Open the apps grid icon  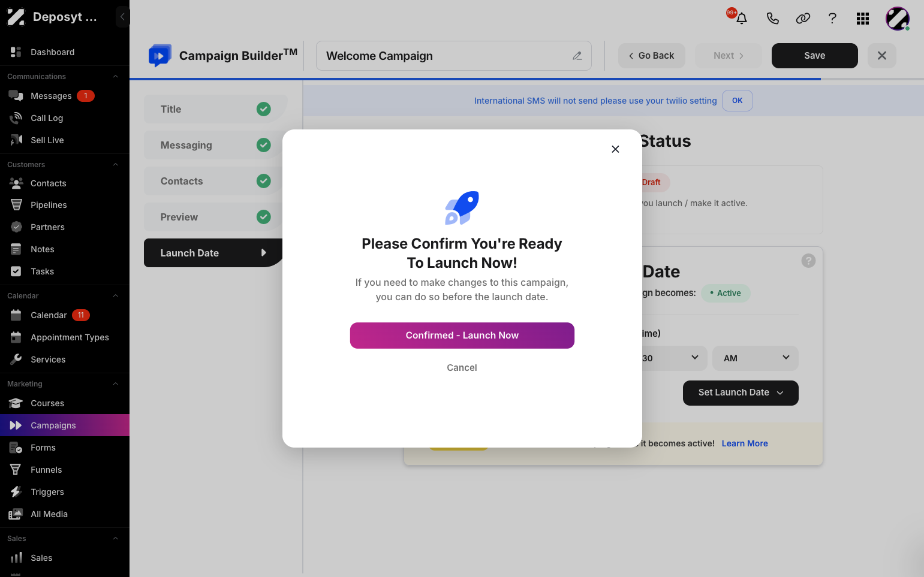tap(863, 19)
